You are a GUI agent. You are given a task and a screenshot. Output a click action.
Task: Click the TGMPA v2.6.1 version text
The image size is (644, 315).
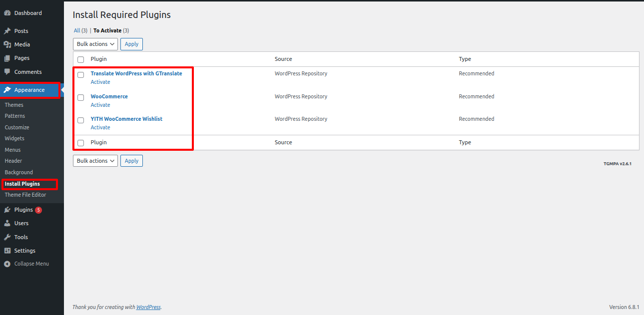pyautogui.click(x=618, y=164)
